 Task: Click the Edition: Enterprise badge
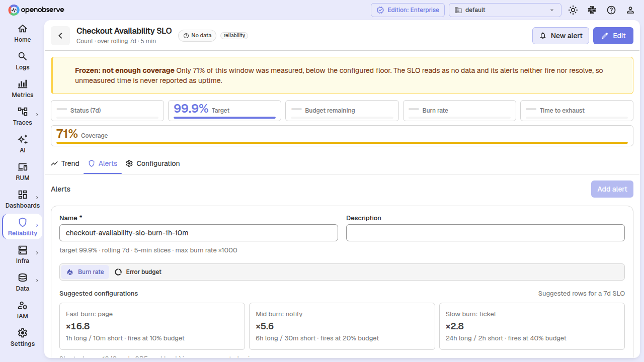pyautogui.click(x=408, y=10)
